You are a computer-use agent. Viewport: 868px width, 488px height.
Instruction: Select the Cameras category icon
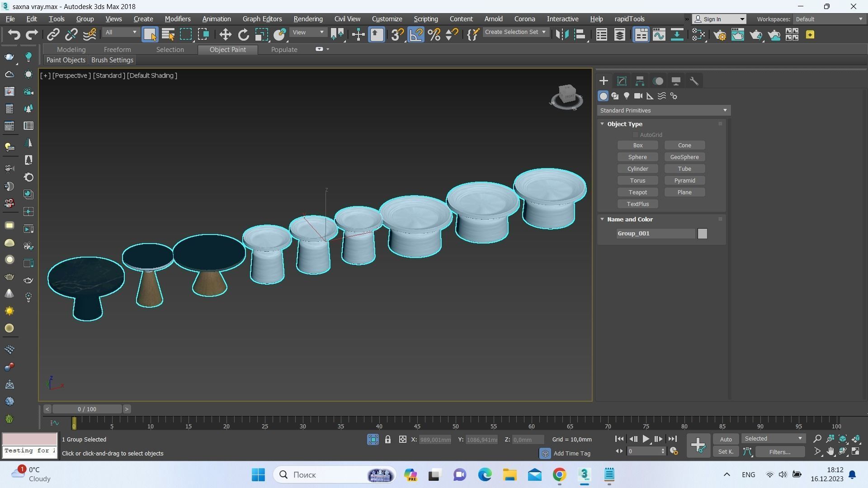pyautogui.click(x=638, y=96)
